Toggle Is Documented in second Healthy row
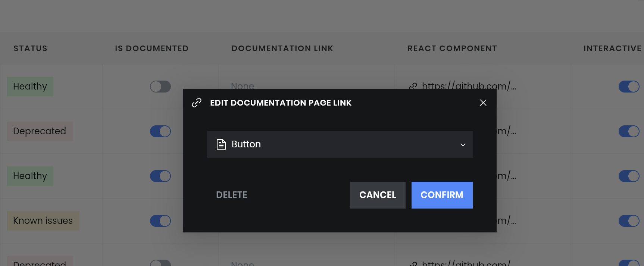 160,176
